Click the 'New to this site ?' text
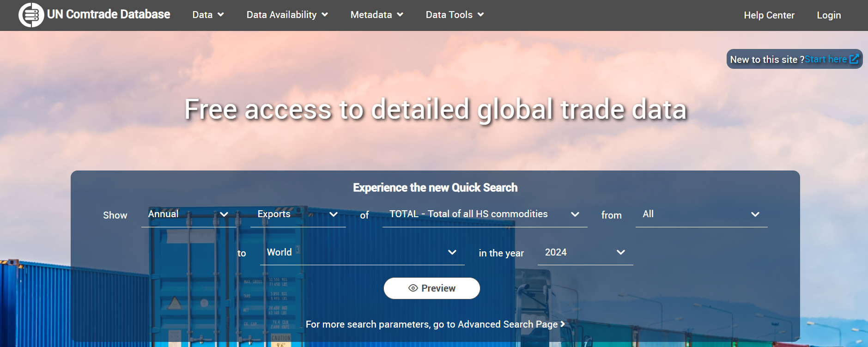Viewport: 868px width, 347px height. click(767, 60)
